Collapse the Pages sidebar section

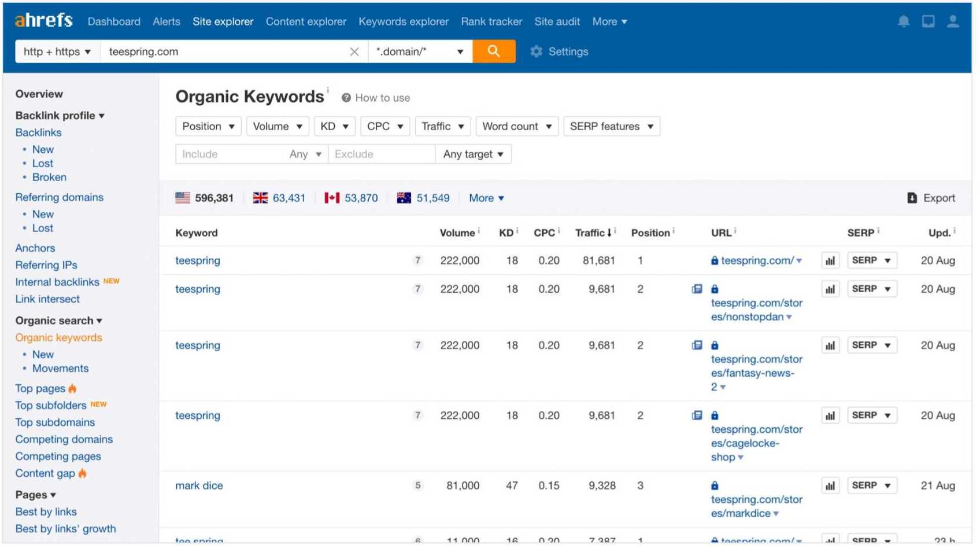pos(36,496)
